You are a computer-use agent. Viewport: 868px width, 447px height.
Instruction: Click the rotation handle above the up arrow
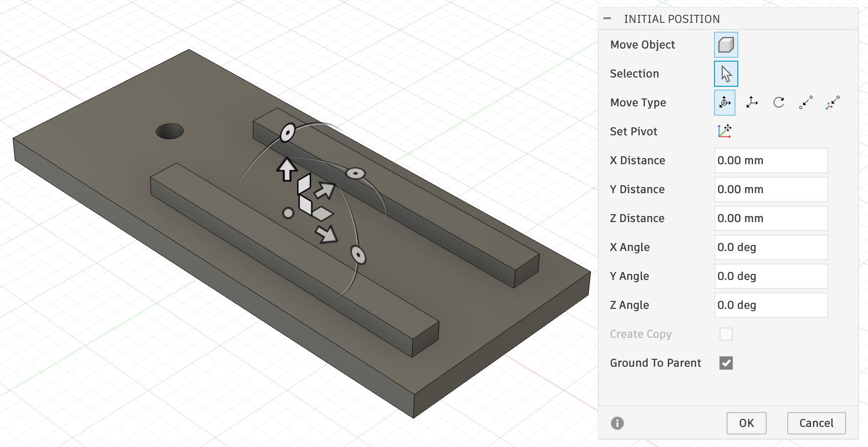[x=287, y=133]
